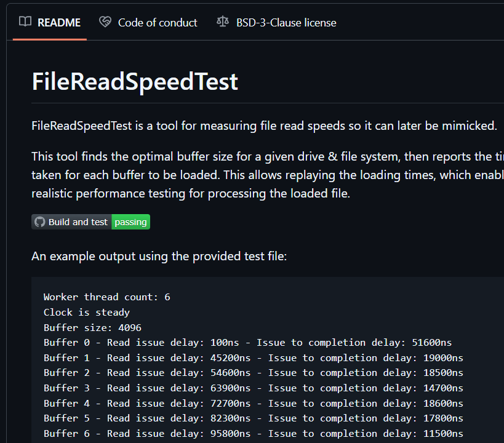The height and width of the screenshot is (443, 504).
Task: Click the Buffer 0 read delay line
Action: click(246, 342)
